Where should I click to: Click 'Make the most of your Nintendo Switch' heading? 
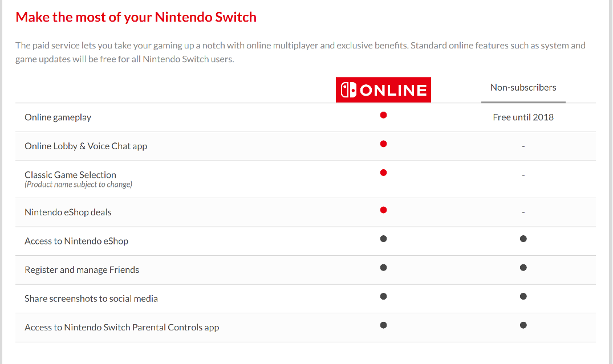click(x=136, y=17)
